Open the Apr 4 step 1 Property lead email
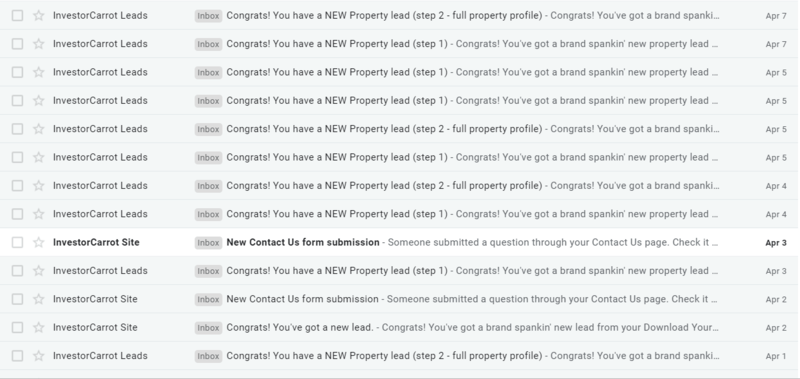 pos(400,214)
